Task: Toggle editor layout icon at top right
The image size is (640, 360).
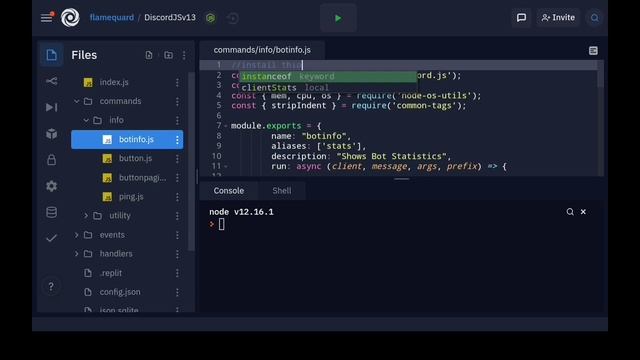Action: pos(593,50)
